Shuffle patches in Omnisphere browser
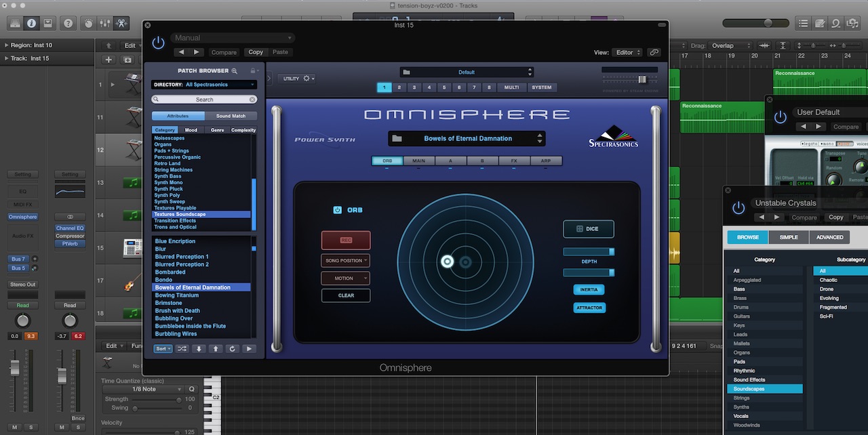868x435 pixels. click(x=182, y=349)
